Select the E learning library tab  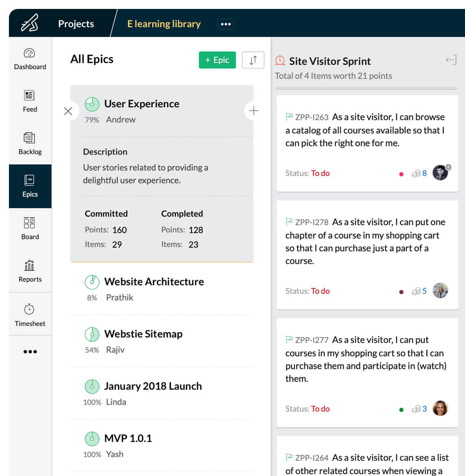pyautogui.click(x=164, y=24)
